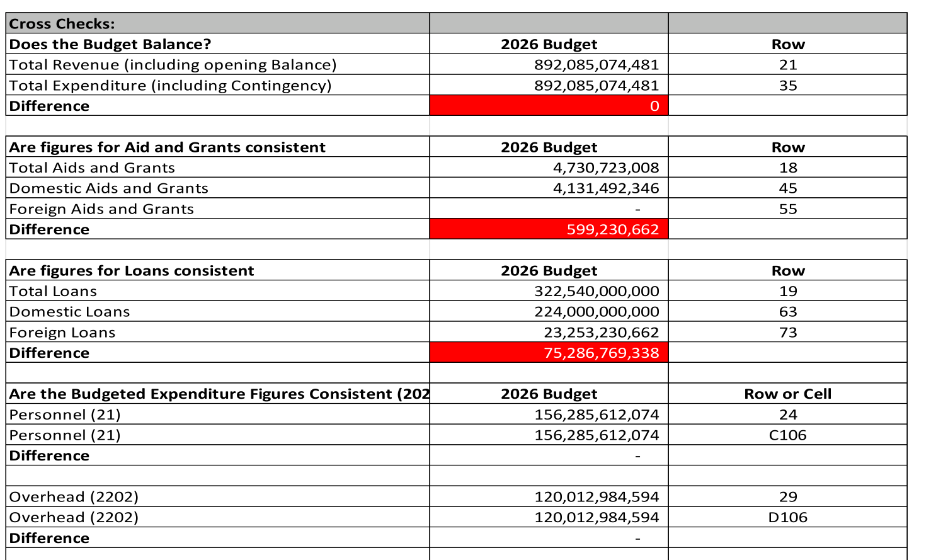Click 'Are the Budgeted Expenditure Figures Consistent' heading
The width and height of the screenshot is (948, 560).
[x=218, y=394]
